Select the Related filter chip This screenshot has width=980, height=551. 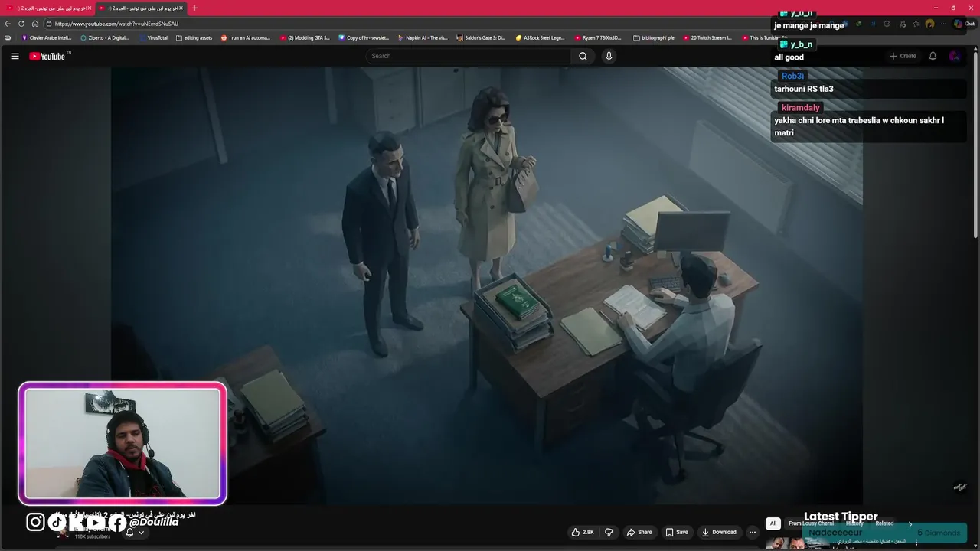click(884, 523)
